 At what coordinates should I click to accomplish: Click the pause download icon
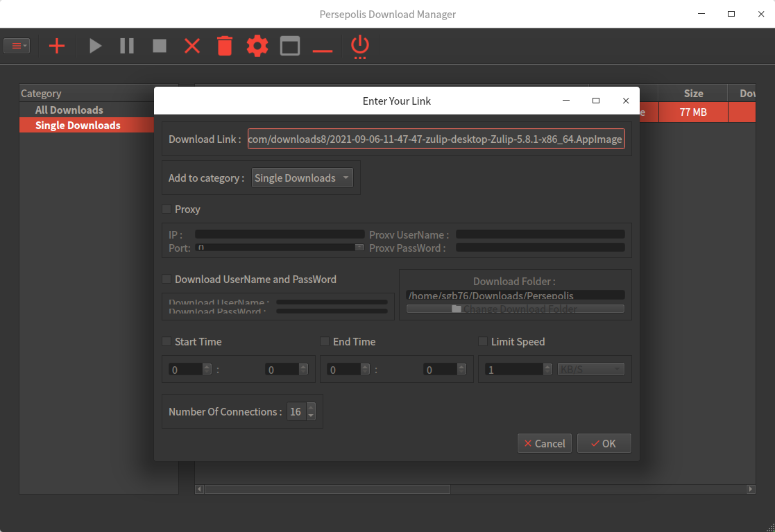[x=127, y=46]
